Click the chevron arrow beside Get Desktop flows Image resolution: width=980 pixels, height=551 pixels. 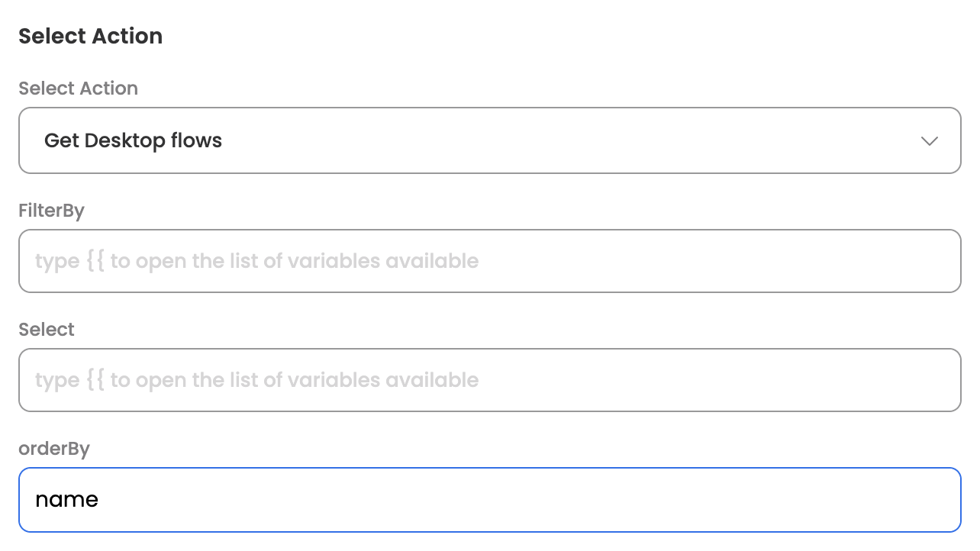click(929, 141)
